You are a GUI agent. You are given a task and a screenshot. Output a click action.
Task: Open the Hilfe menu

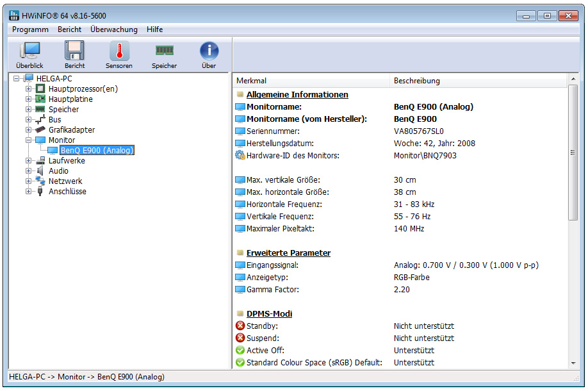coord(154,29)
